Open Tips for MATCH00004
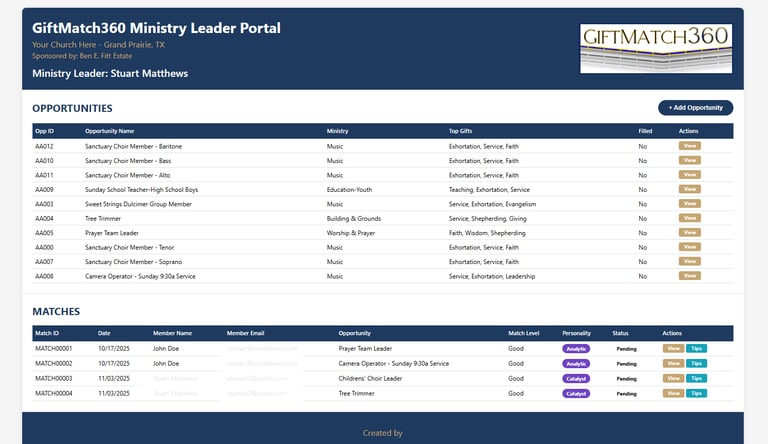Screen dimensions: 768x444 [696, 393]
